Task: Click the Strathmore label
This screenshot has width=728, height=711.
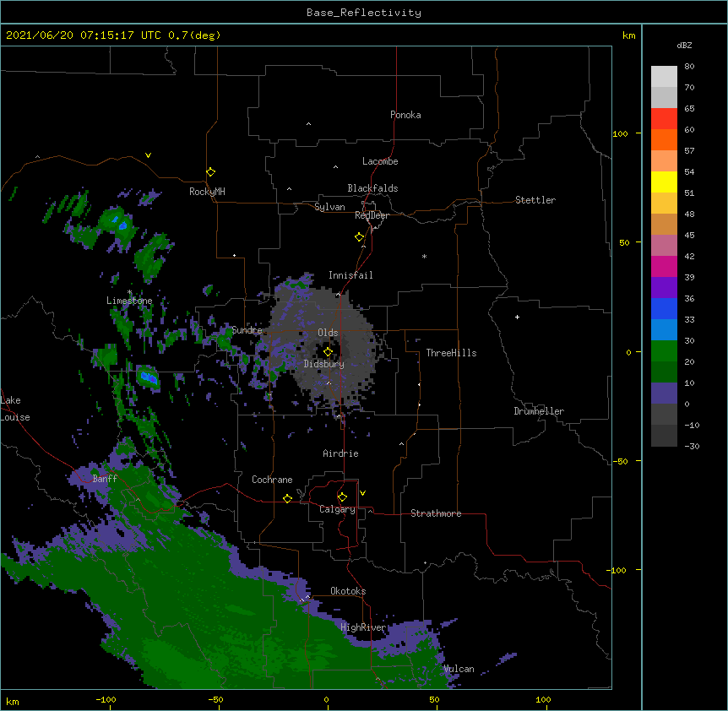Action: pyautogui.click(x=436, y=513)
